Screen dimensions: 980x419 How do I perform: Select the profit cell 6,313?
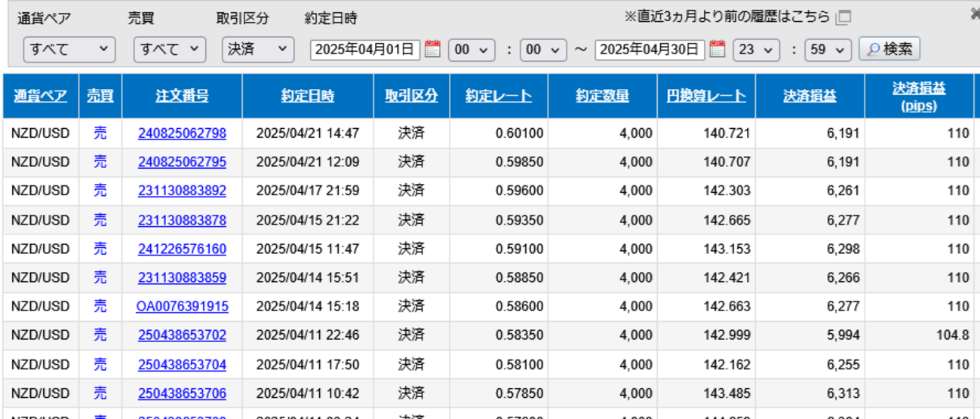pos(810,393)
